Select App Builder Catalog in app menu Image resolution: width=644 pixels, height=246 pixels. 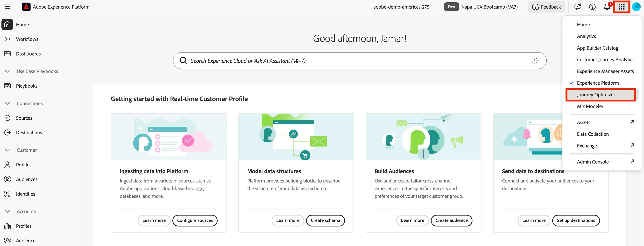(x=597, y=48)
